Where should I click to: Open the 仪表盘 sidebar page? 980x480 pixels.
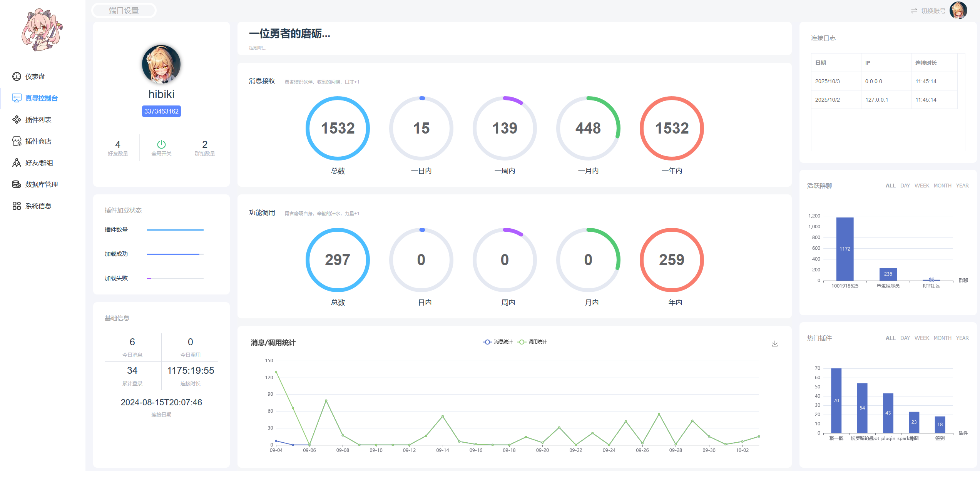(x=35, y=77)
